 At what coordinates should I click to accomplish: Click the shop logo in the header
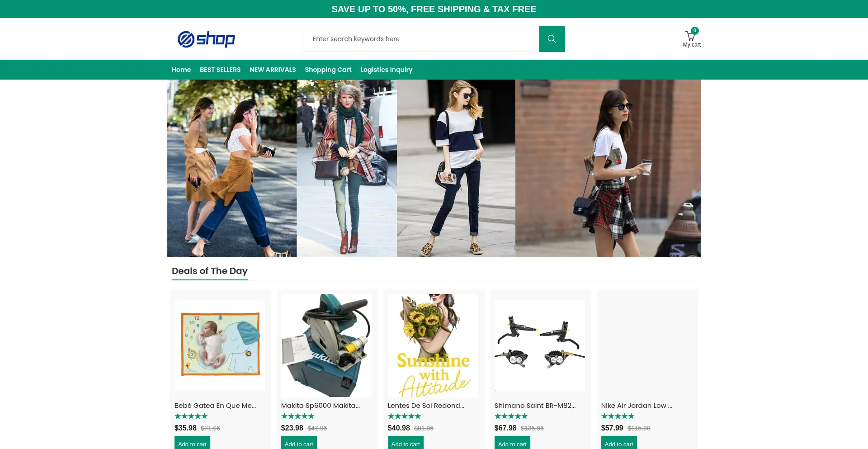[x=206, y=39]
